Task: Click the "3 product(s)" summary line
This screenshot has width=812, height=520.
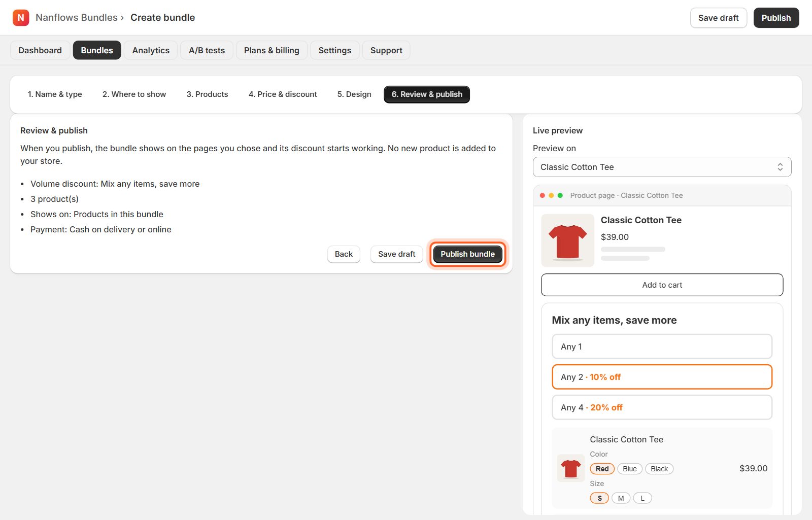Action: pos(54,199)
